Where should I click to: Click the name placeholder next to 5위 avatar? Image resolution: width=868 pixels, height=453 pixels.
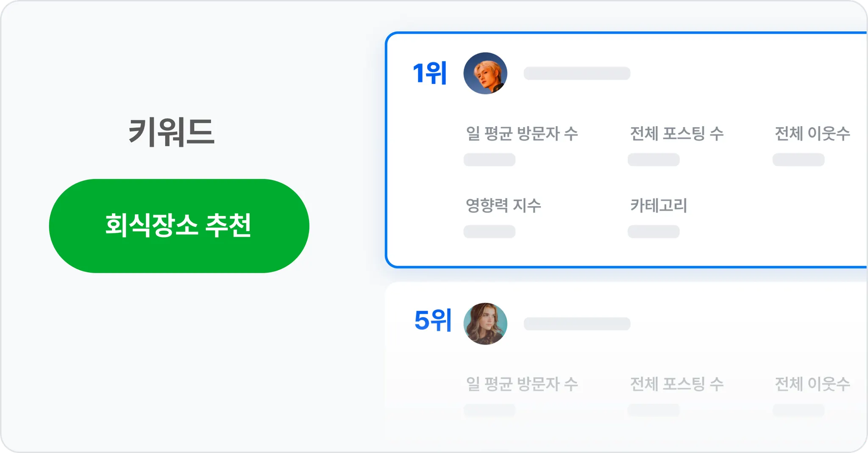(577, 324)
